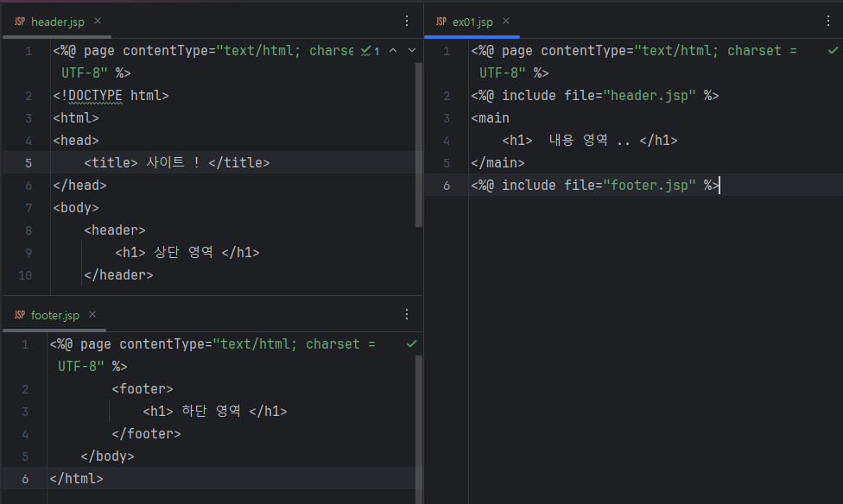Click footer.jsp vertical scrollbar
The width and height of the screenshot is (843, 504).
click(x=419, y=429)
